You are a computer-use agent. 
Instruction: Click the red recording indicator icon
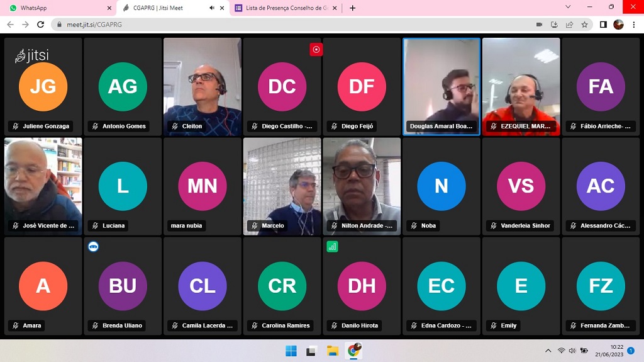pyautogui.click(x=316, y=49)
